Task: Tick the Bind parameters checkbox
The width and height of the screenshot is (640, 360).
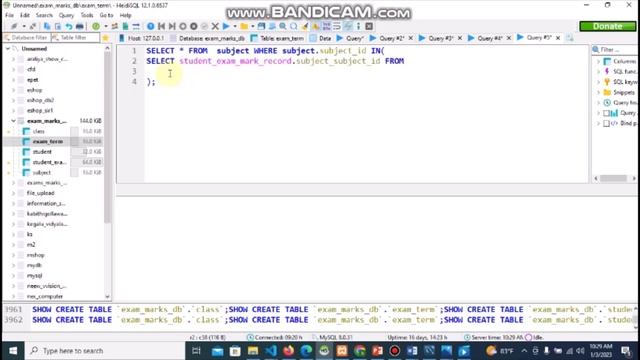Action: coord(606,123)
